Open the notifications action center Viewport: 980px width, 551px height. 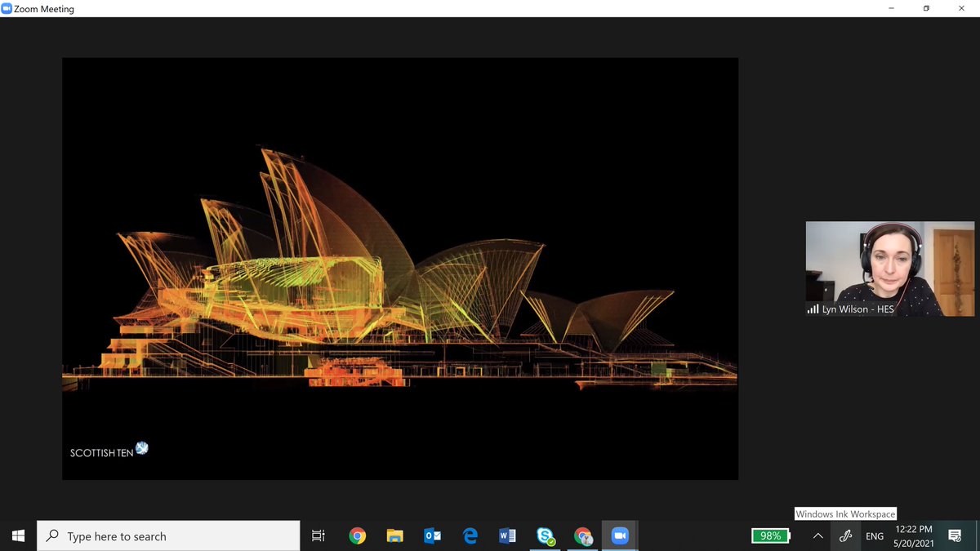955,536
